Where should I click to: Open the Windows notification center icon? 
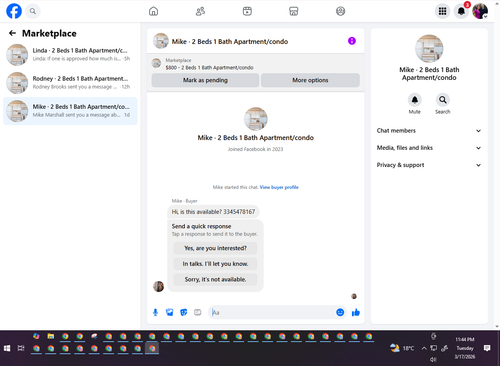pyautogui.click(x=487, y=348)
